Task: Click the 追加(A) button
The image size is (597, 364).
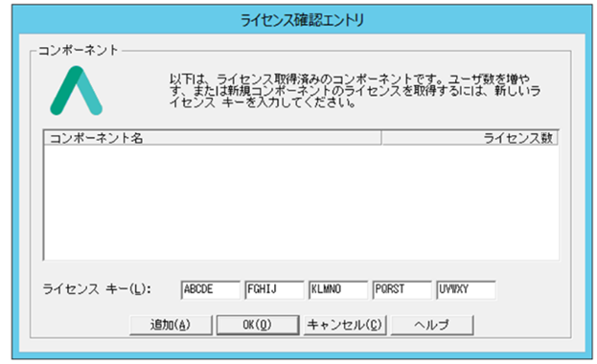Action: point(171,325)
